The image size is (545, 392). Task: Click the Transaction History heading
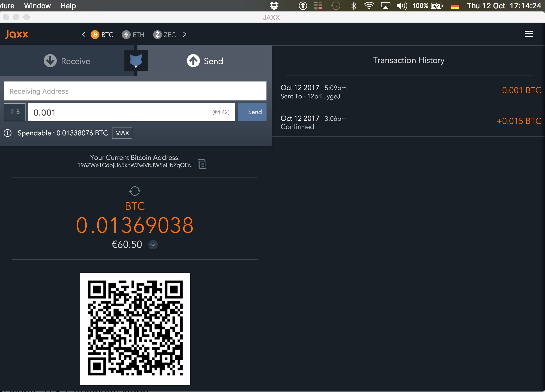coord(408,60)
